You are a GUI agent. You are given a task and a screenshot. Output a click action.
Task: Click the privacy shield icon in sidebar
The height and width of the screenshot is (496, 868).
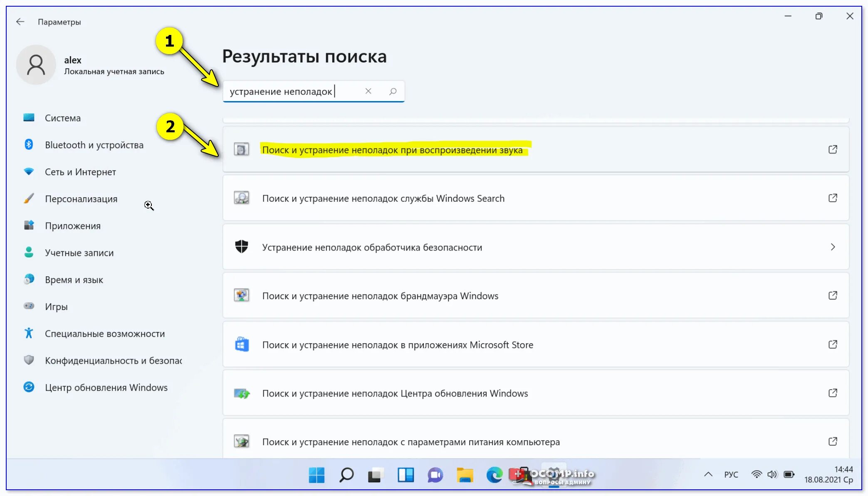[29, 360]
